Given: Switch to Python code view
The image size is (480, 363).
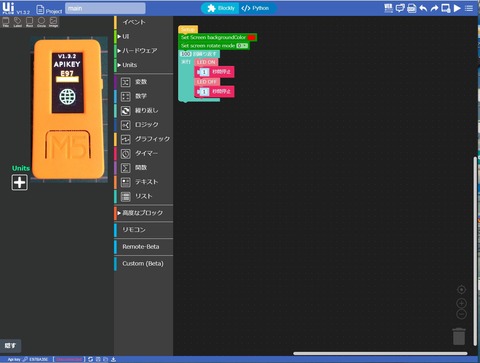Looking at the screenshot, I should [256, 8].
